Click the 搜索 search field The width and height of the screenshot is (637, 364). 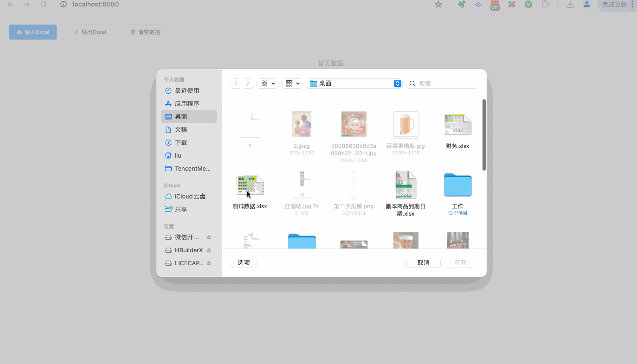click(442, 83)
